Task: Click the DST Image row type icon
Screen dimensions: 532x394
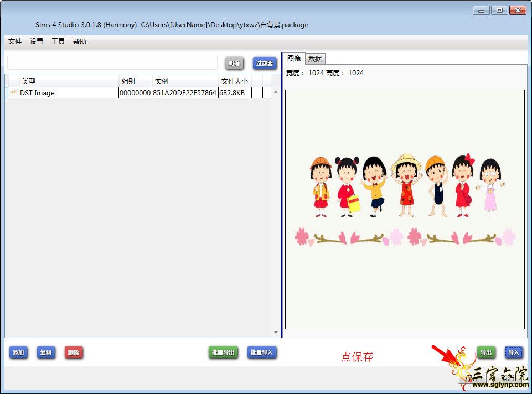Action: [x=14, y=92]
